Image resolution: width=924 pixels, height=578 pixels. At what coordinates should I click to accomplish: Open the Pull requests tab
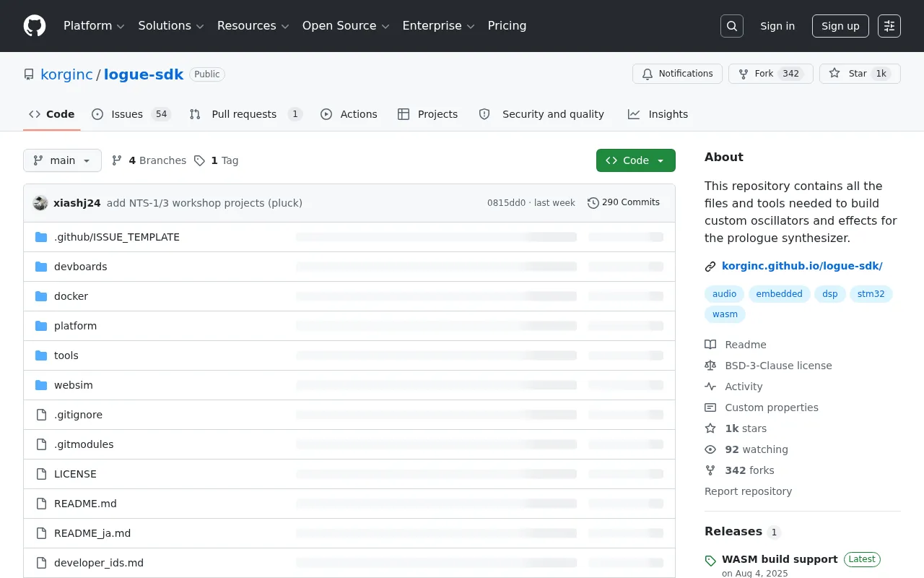245,114
